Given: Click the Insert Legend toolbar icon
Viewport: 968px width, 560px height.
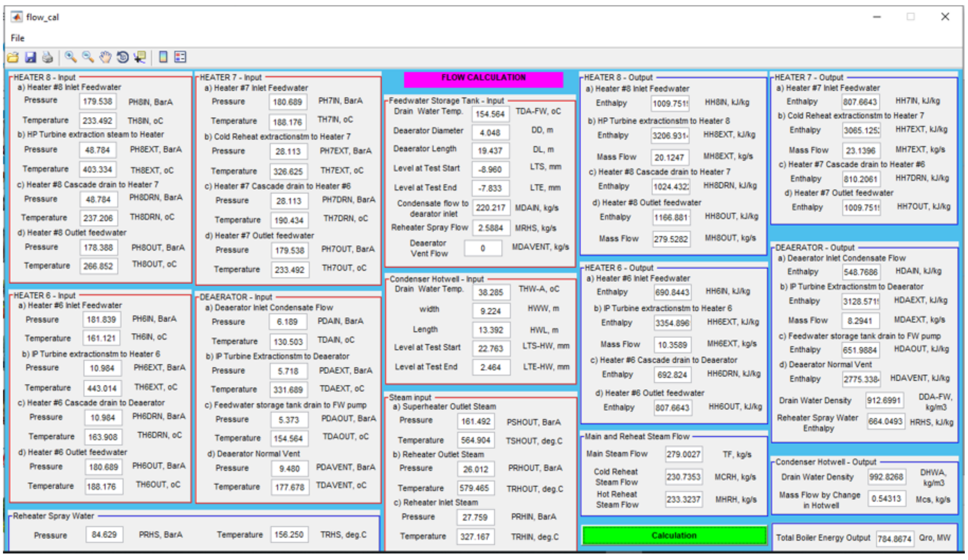Looking at the screenshot, I should point(180,57).
